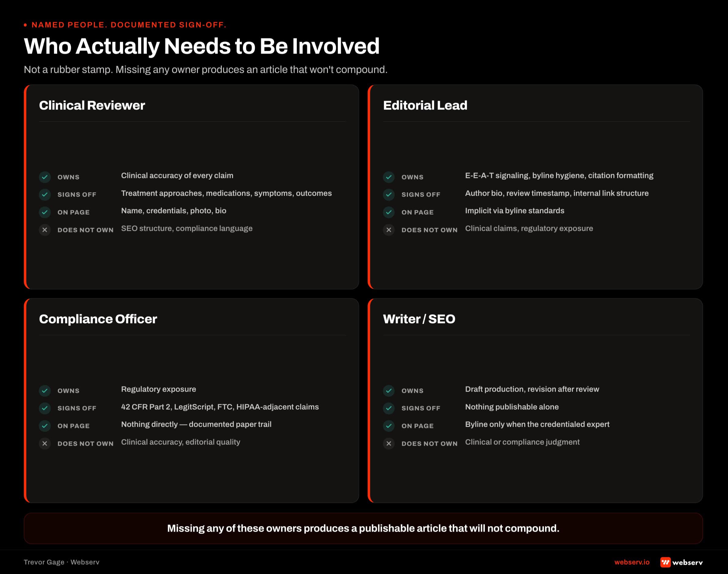
Task: Click the X icon beside Editorial Lead DOES NOT OWN
Action: pos(389,230)
